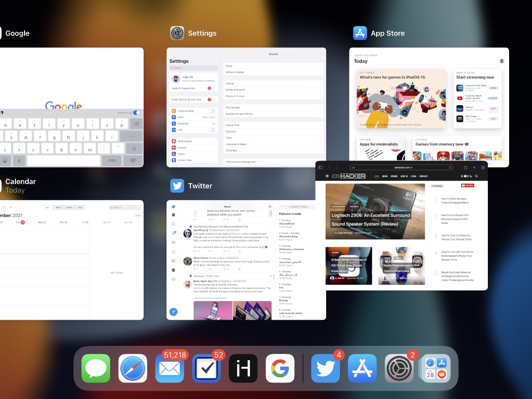Open Twitter messages envelope
Screen dimensions: 532x399
pyautogui.click(x=173, y=242)
